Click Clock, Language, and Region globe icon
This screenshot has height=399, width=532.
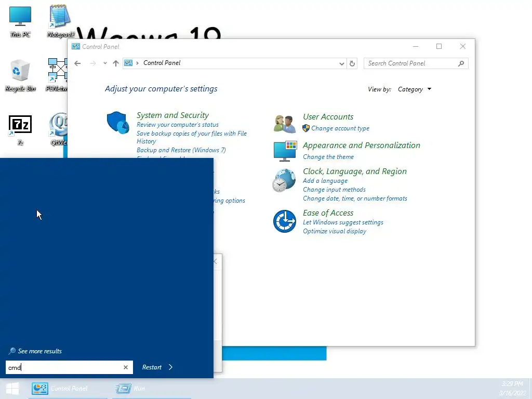coord(284,180)
